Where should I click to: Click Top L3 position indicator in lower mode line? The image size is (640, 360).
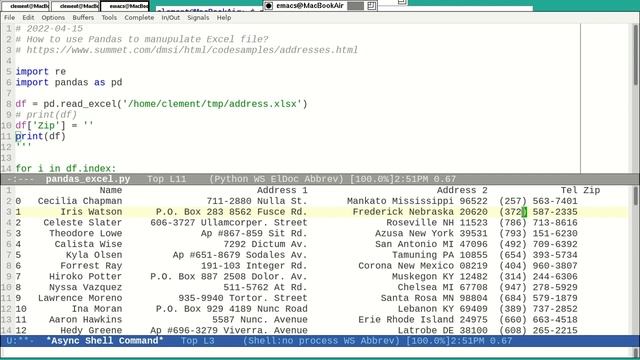pyautogui.click(x=198, y=341)
